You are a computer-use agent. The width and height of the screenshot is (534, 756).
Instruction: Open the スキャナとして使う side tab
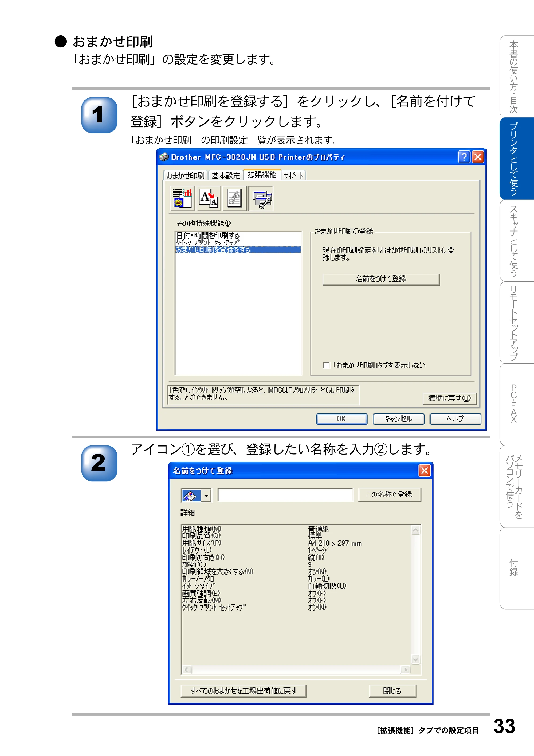pos(517,240)
